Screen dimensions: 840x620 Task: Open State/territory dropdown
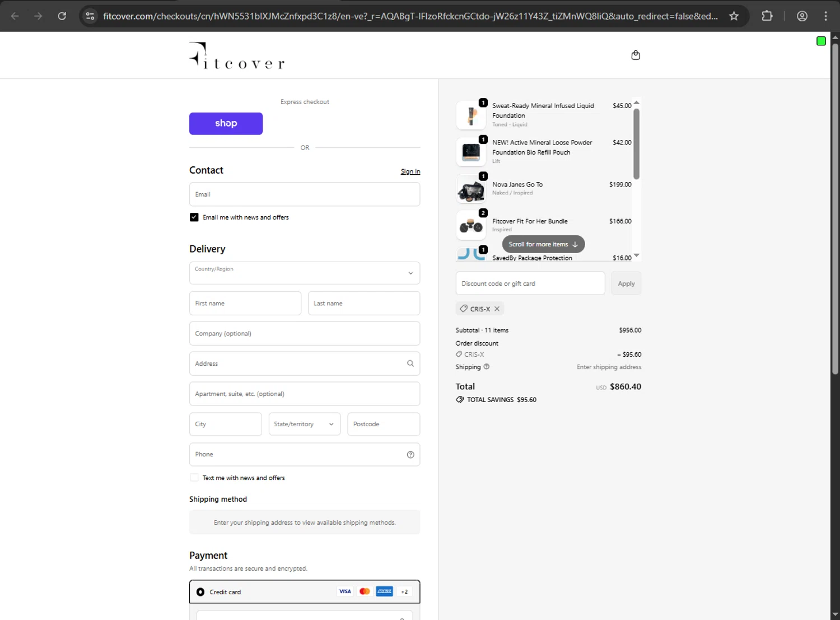(x=305, y=424)
